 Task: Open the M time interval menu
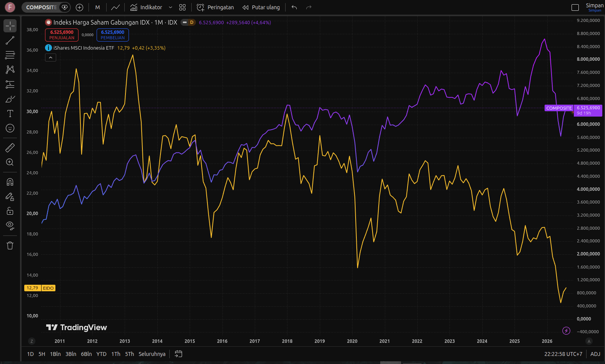tap(98, 7)
